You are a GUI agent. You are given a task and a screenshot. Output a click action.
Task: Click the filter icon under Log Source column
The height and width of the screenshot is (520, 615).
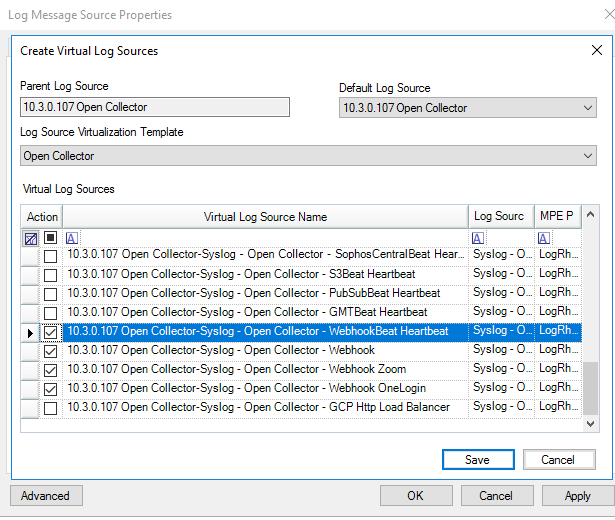click(477, 238)
